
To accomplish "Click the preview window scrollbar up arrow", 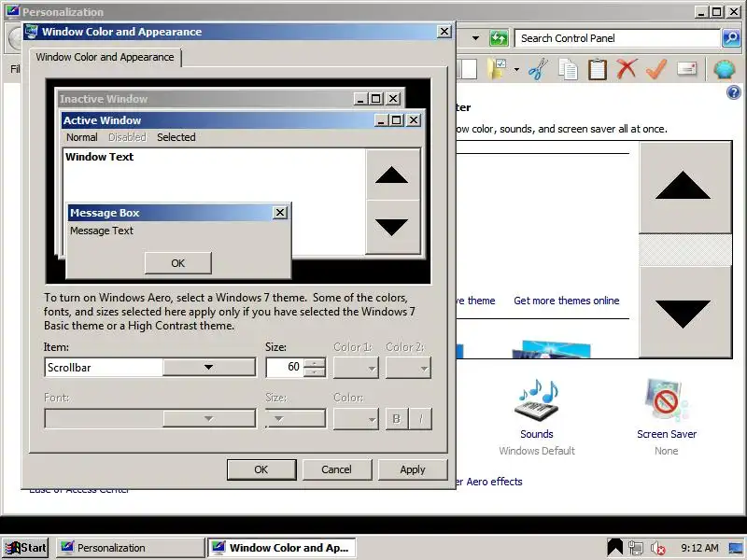I will coord(392,175).
